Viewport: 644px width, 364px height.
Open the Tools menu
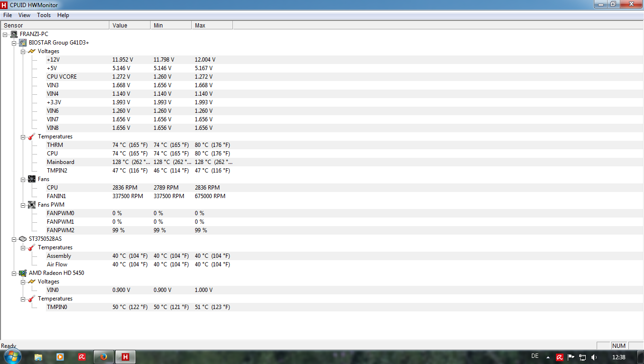[x=44, y=15]
